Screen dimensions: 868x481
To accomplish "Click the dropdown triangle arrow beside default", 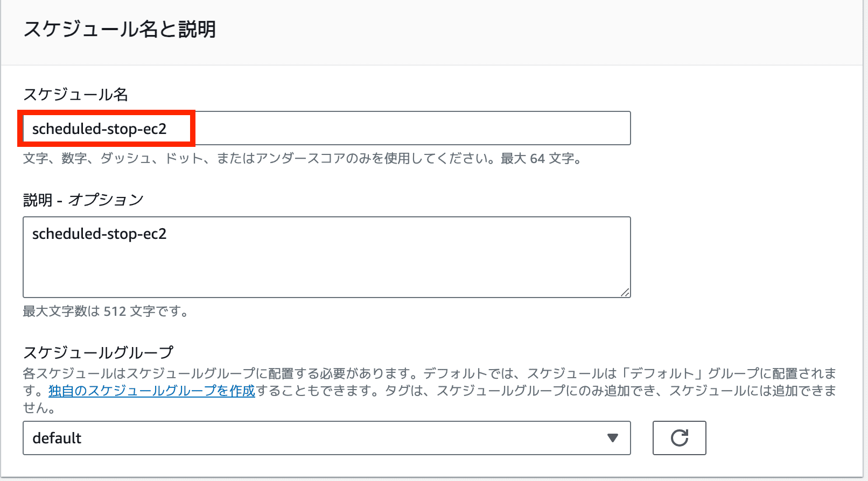I will pos(612,438).
